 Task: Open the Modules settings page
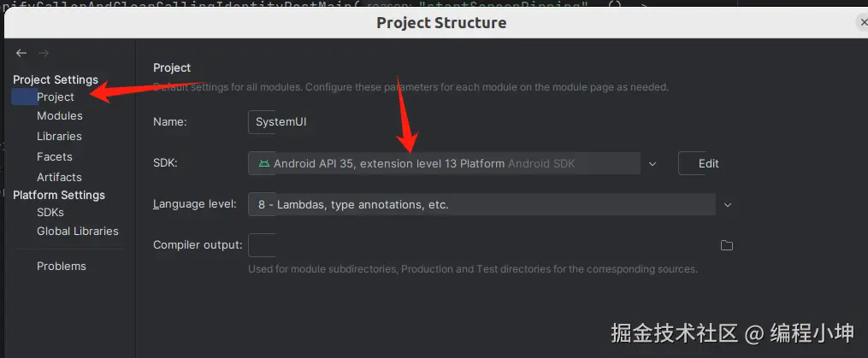tap(60, 115)
